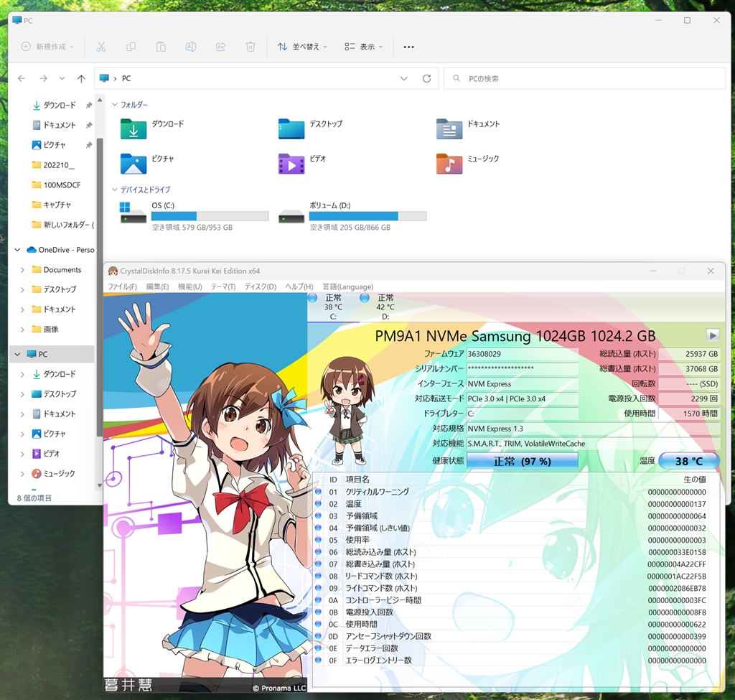Expand the Documents node under OneDrive

22,270
